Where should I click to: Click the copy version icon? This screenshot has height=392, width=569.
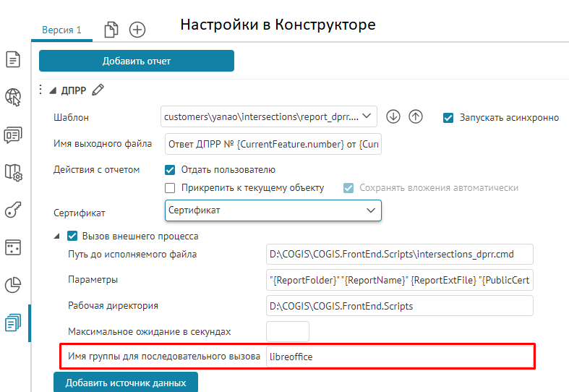111,30
